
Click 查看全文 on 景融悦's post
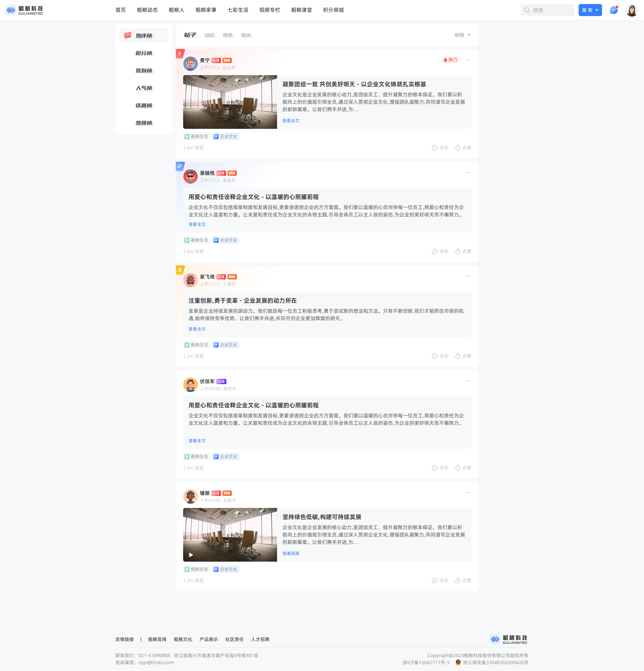197,224
